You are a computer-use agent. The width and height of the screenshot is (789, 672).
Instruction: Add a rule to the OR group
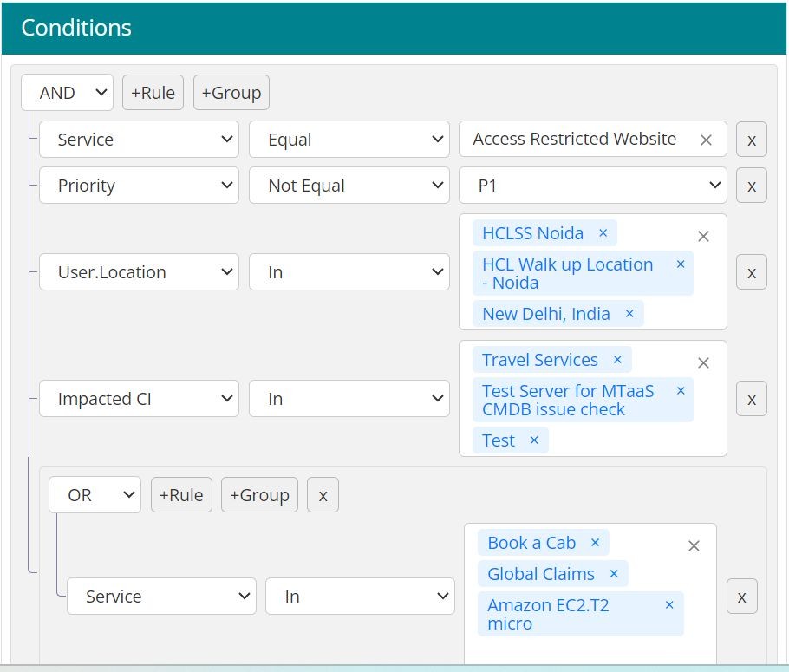[181, 495]
